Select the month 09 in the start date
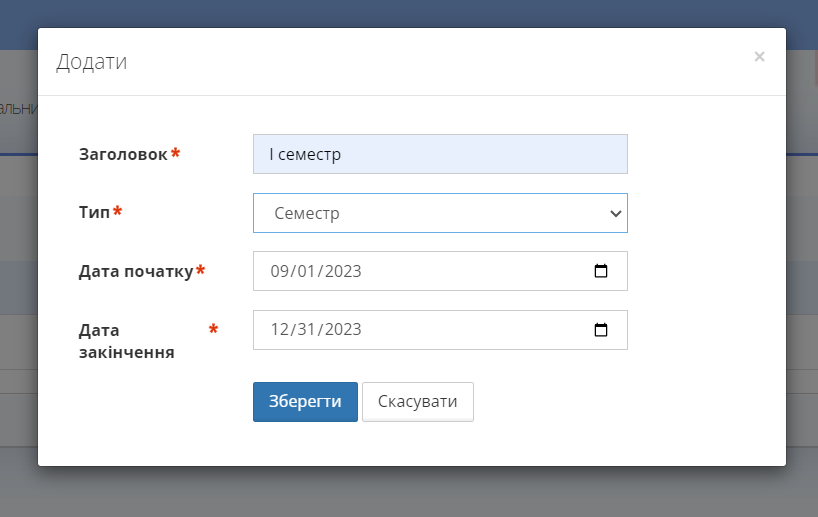 coord(279,271)
